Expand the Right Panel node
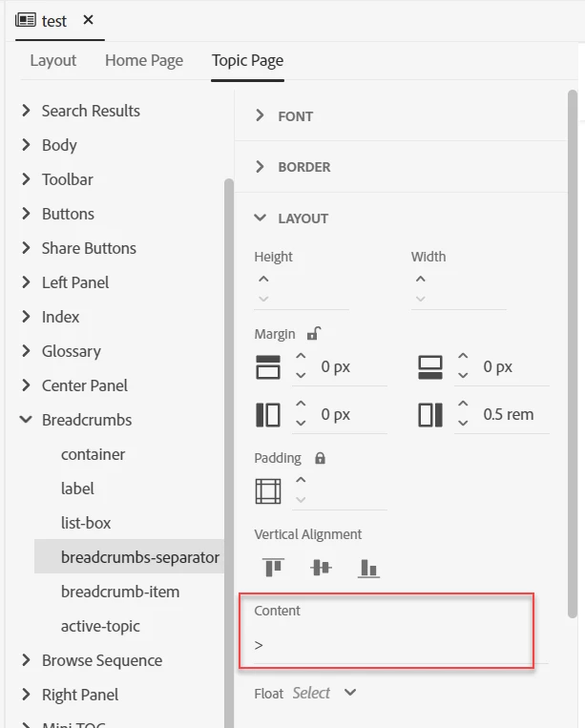The width and height of the screenshot is (585, 728). pyautogui.click(x=26, y=695)
